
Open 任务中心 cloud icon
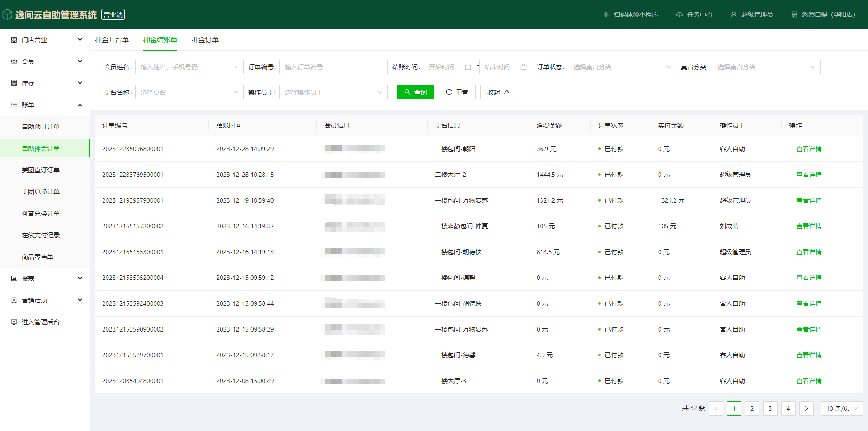tap(679, 14)
